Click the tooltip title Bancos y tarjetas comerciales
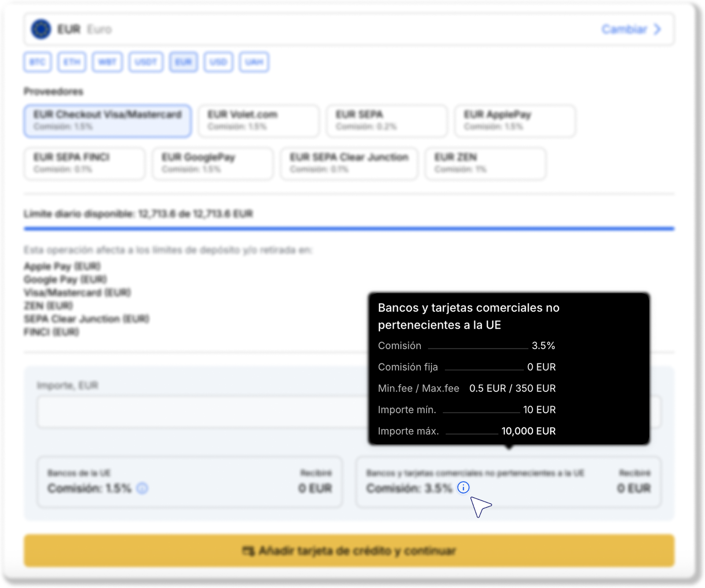The image size is (705, 588). point(469,316)
